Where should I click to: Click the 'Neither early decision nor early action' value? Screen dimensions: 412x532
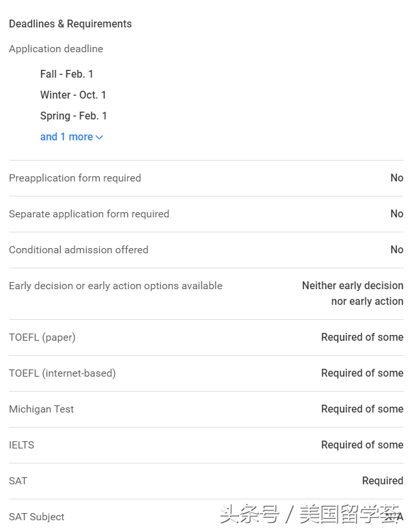coord(353,294)
